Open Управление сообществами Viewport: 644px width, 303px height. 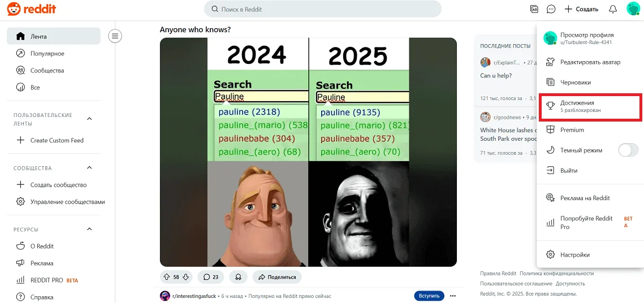click(59, 202)
